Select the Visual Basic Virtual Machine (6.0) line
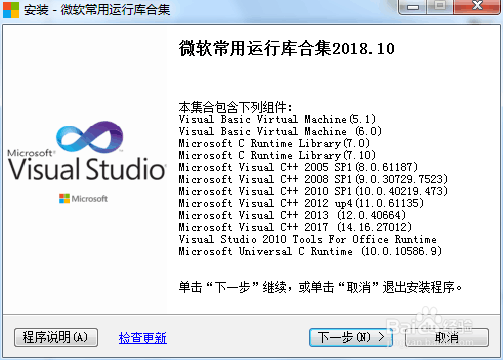Screen dimensions: 503x360 coord(280,131)
